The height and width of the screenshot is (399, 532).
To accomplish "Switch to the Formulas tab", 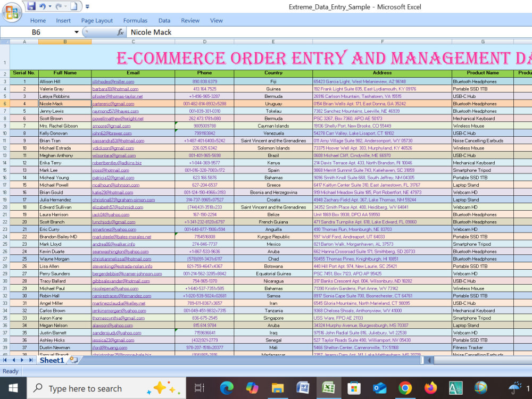I will click(x=135, y=21).
